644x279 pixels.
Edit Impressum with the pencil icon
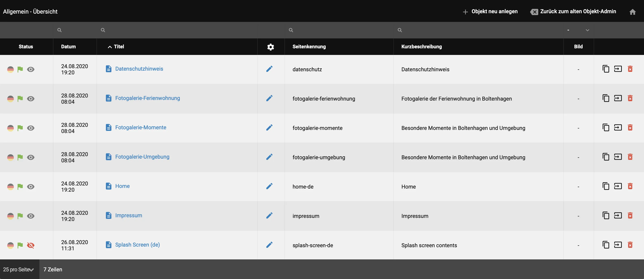pos(269,215)
